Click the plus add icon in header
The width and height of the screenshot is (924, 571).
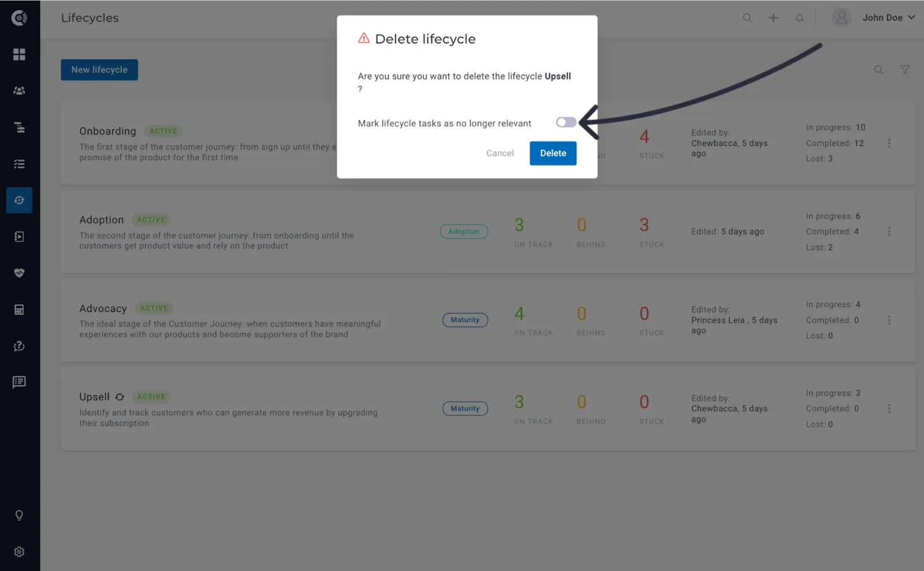coord(773,18)
